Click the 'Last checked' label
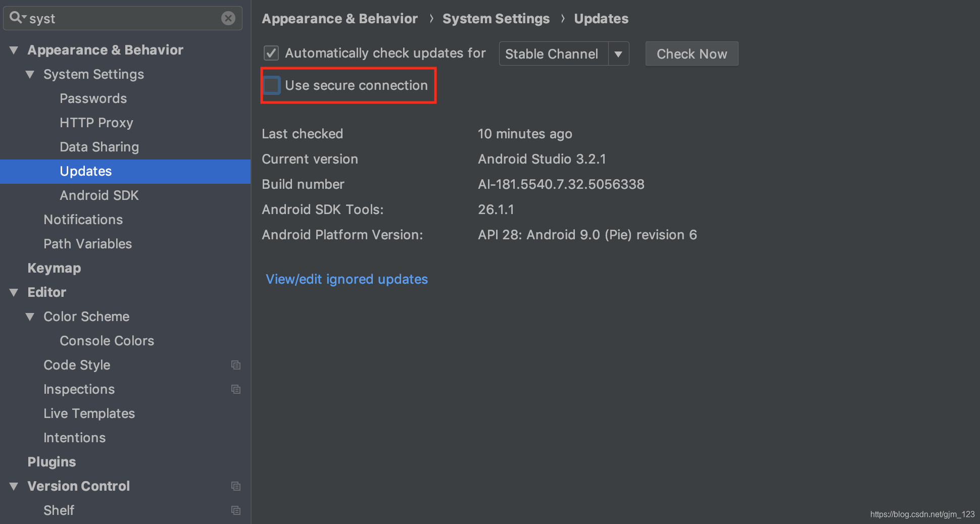The width and height of the screenshot is (980, 524). coord(302,134)
